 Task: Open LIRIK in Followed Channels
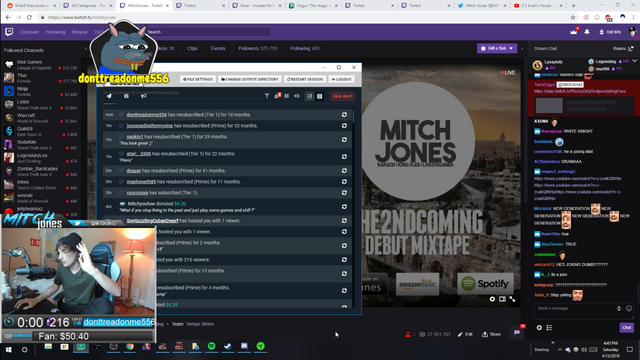pos(40,105)
